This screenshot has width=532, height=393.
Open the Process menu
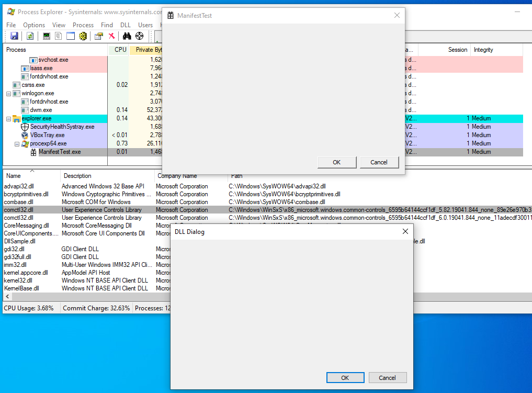click(x=83, y=25)
